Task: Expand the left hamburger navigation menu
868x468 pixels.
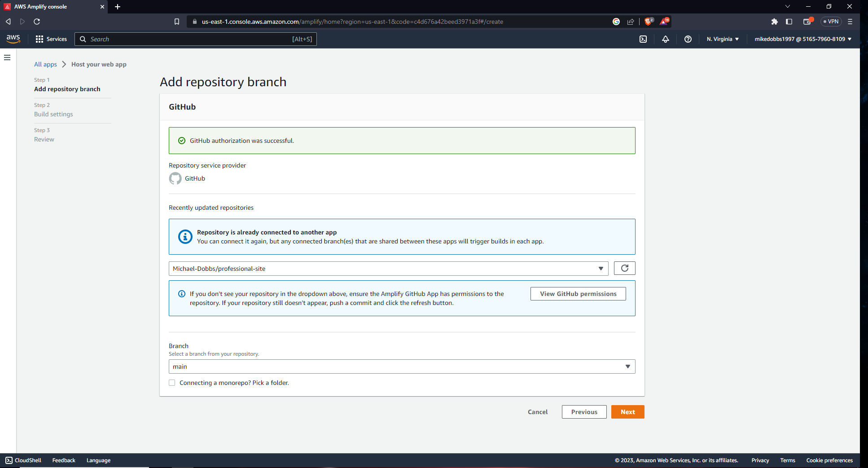Action: click(7, 57)
